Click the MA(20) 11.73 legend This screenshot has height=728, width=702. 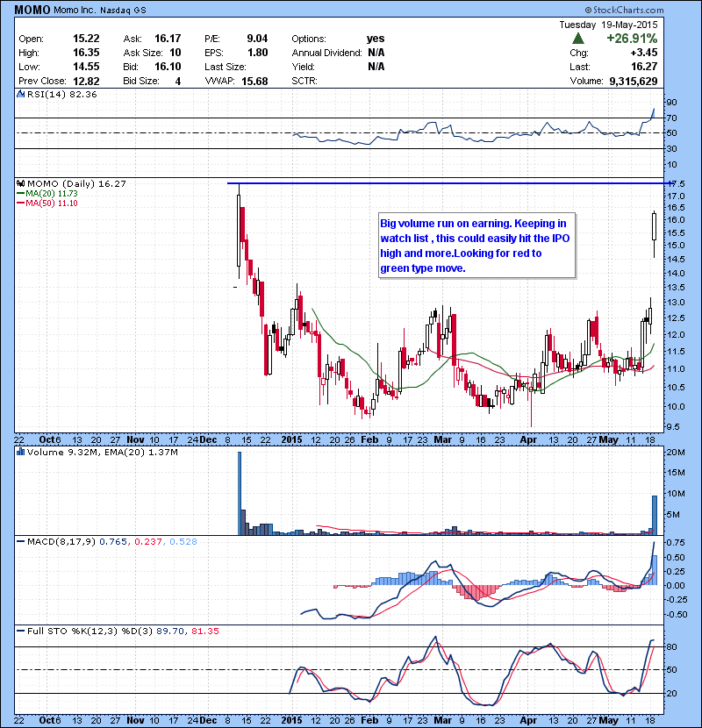coord(47,194)
